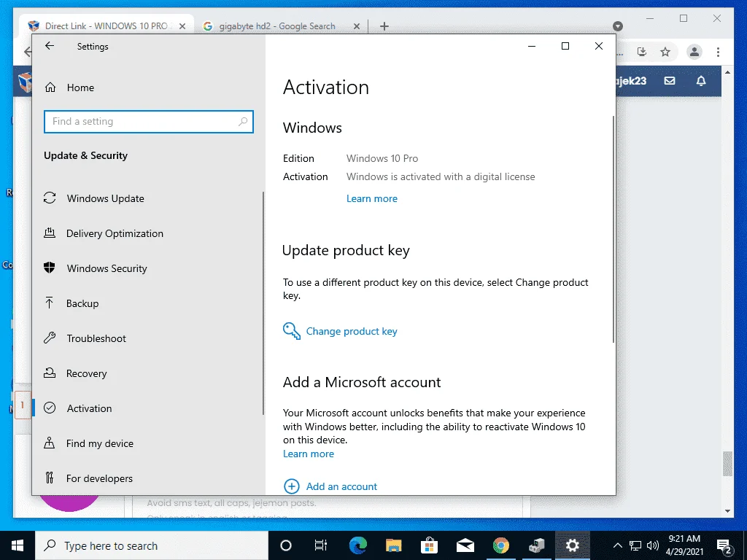Viewport: 747px width, 560px height.
Task: Click Chrome install/download icon in address bar
Action: coord(642,52)
